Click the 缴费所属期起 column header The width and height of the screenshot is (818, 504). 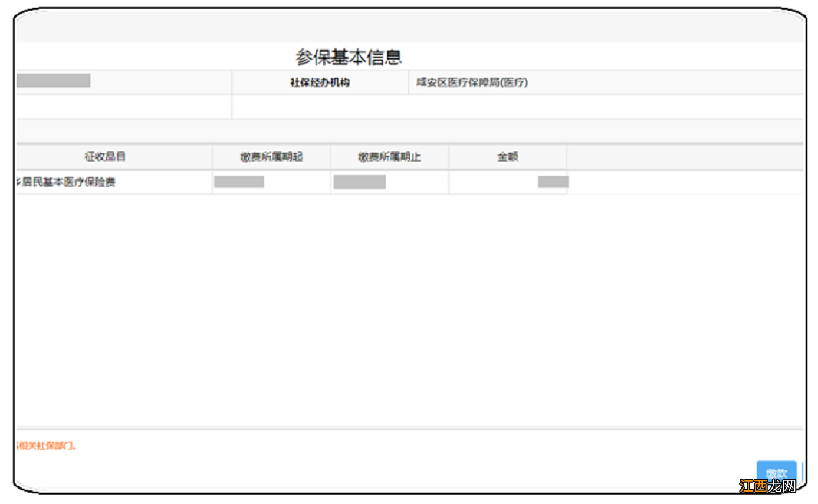pyautogui.click(x=272, y=157)
